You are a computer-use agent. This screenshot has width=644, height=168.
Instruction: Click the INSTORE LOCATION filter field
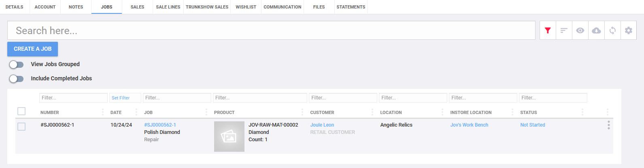pyautogui.click(x=483, y=98)
